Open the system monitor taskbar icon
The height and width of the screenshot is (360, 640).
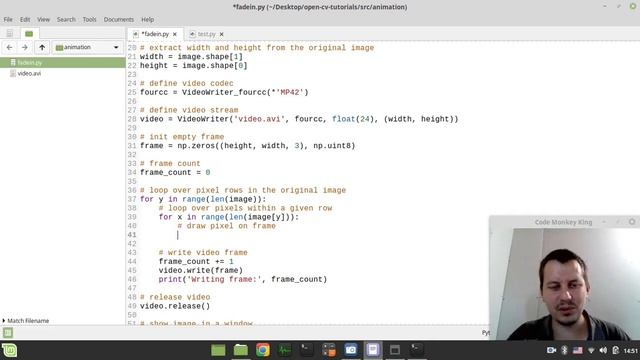[x=285, y=350]
